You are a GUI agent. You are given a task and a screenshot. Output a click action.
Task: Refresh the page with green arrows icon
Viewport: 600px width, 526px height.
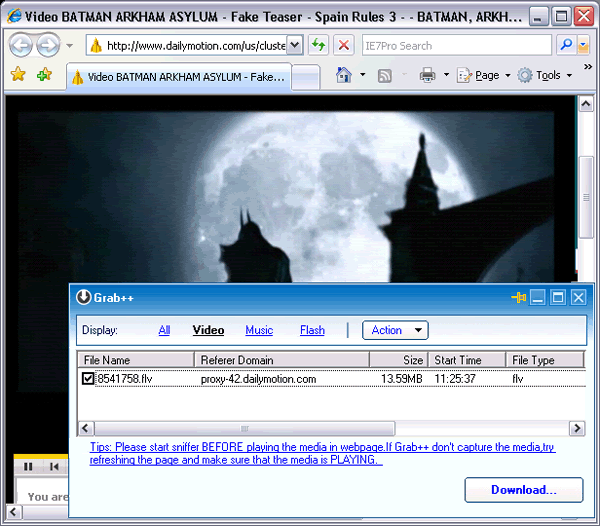click(x=318, y=46)
